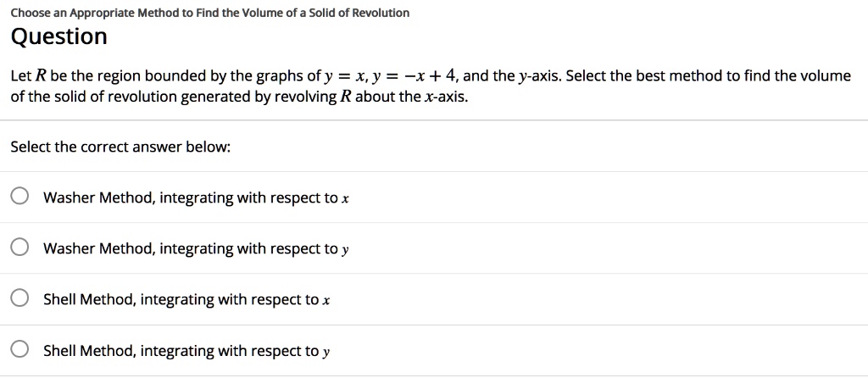Pick the Shell Method respect to x radio button
The height and width of the screenshot is (378, 868).
[19, 299]
